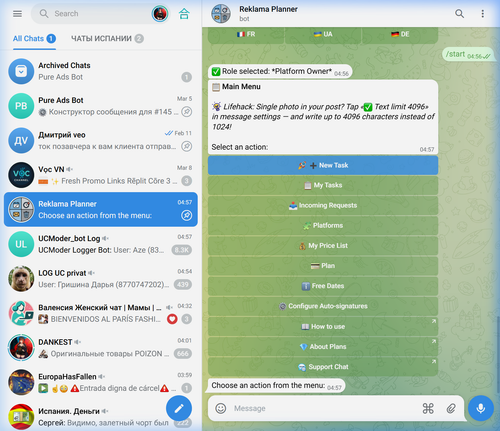
Task: Click the Search input field
Action: tap(100, 14)
